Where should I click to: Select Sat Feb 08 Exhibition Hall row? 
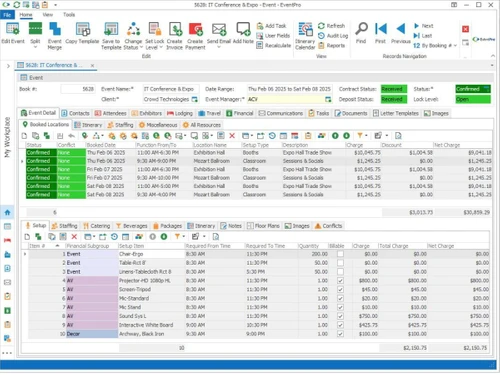258,186
